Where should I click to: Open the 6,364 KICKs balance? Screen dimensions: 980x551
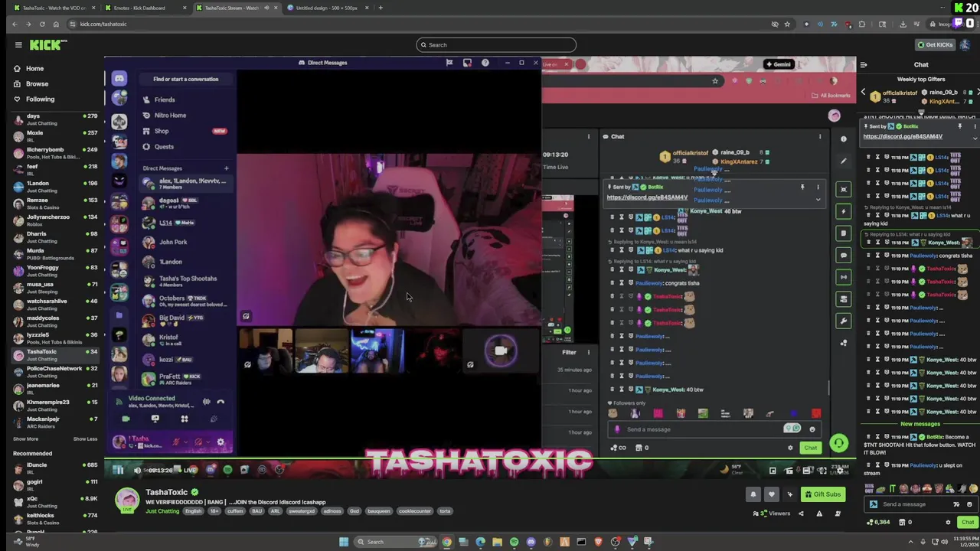pos(877,522)
